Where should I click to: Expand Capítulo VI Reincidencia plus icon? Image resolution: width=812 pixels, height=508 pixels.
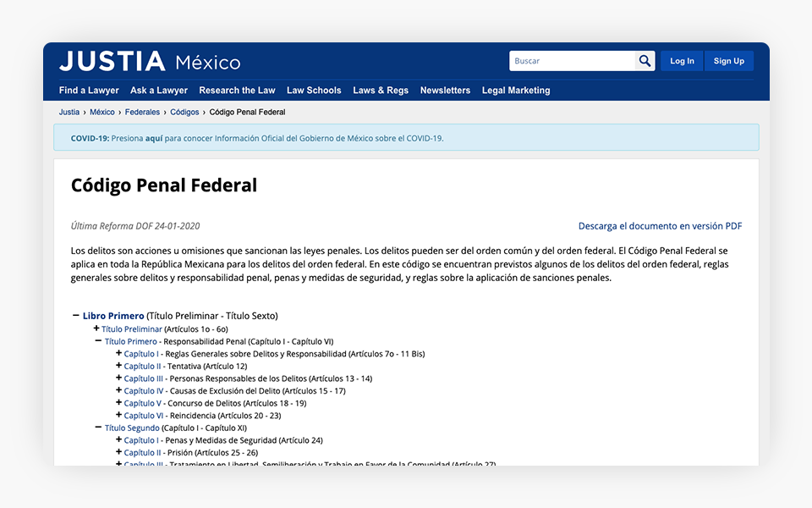click(118, 415)
